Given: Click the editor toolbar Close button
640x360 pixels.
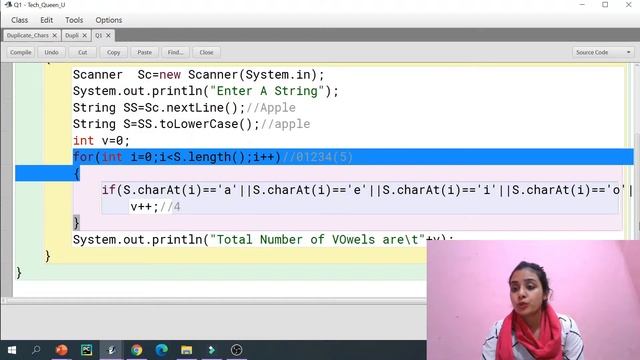Looking at the screenshot, I should point(207,52).
